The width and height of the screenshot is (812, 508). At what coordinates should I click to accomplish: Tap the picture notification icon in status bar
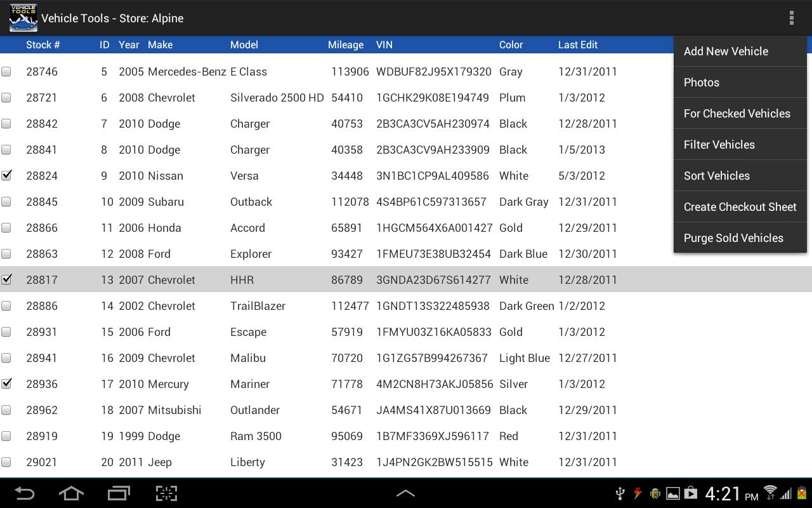pos(672,493)
